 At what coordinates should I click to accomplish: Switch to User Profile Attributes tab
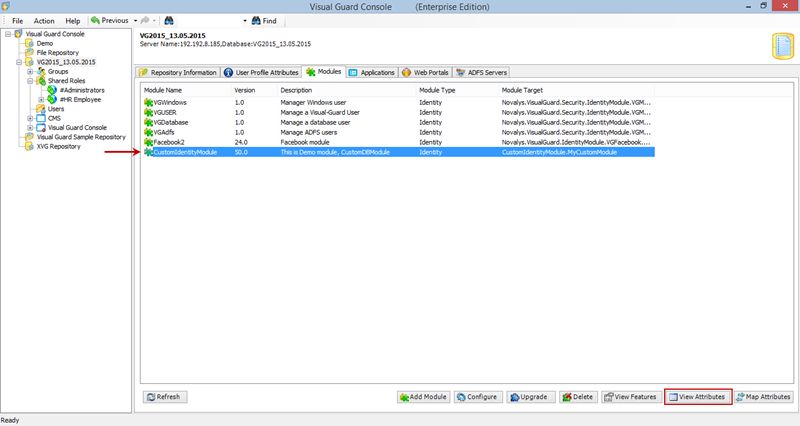coord(261,72)
